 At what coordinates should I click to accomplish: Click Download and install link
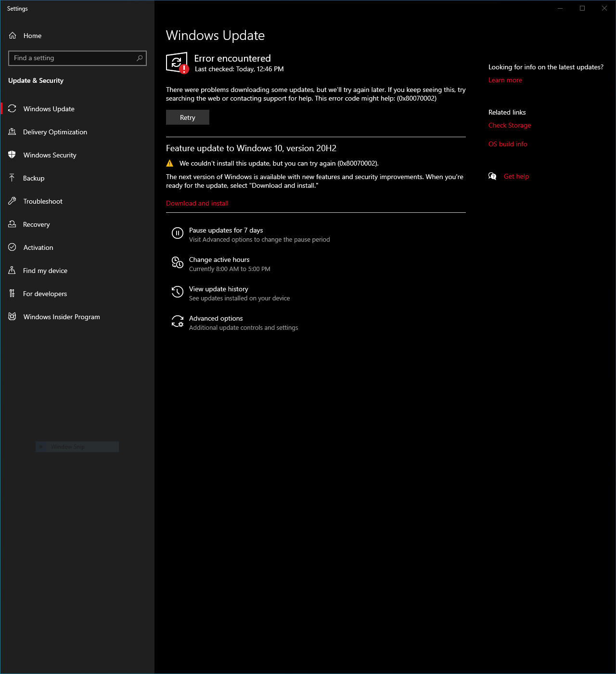(197, 204)
